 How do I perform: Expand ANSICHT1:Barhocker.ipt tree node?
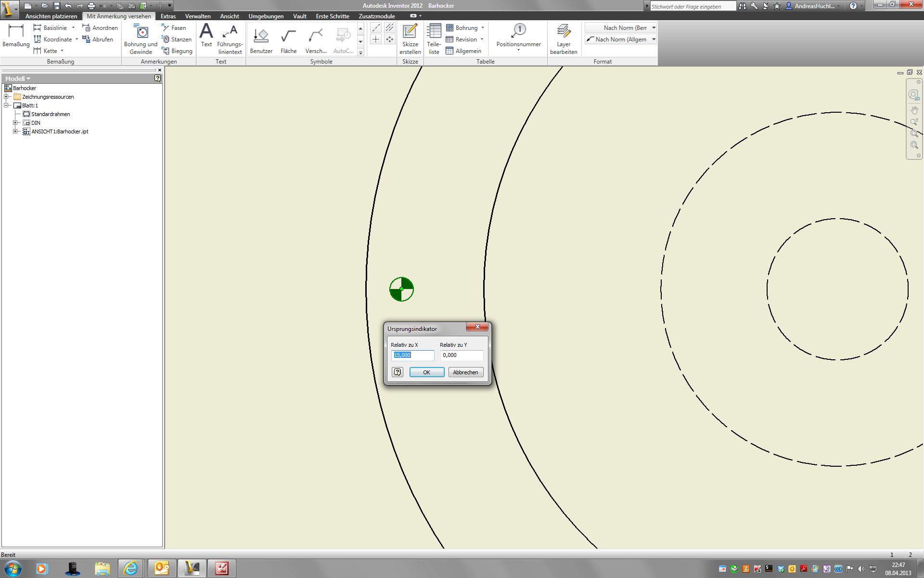pos(15,131)
